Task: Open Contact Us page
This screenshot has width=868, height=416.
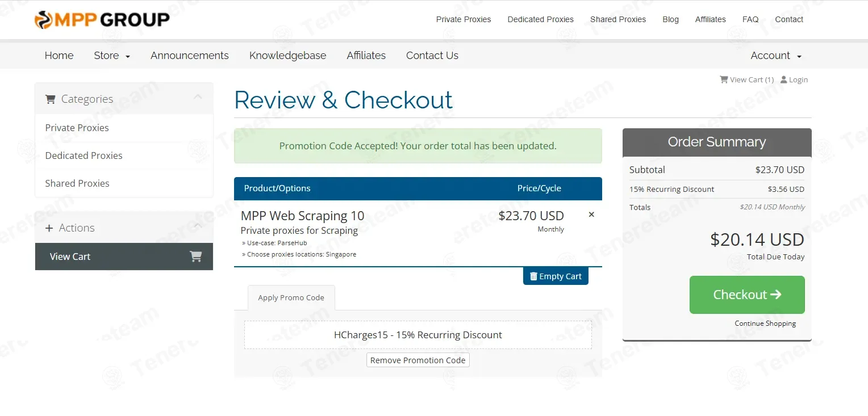Action: pos(432,56)
